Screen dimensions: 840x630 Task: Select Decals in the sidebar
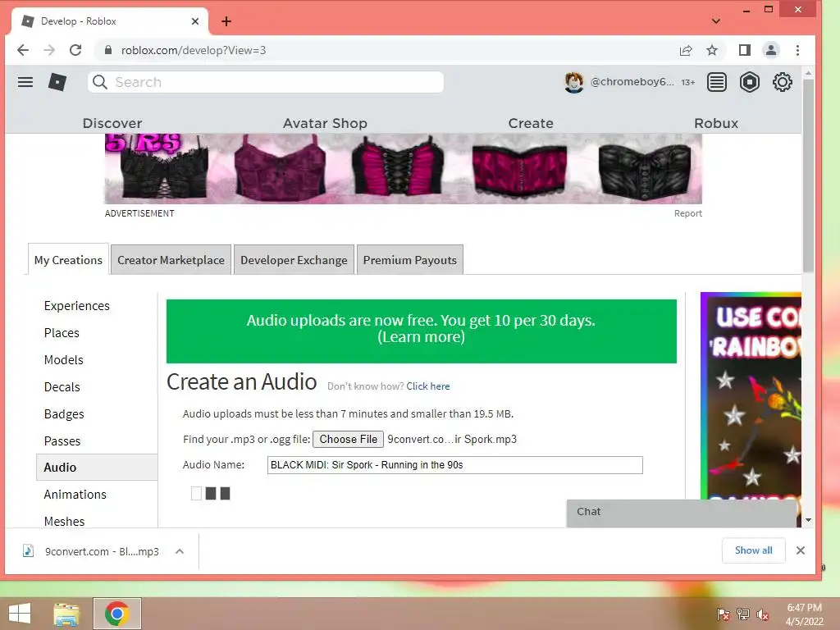[62, 387]
